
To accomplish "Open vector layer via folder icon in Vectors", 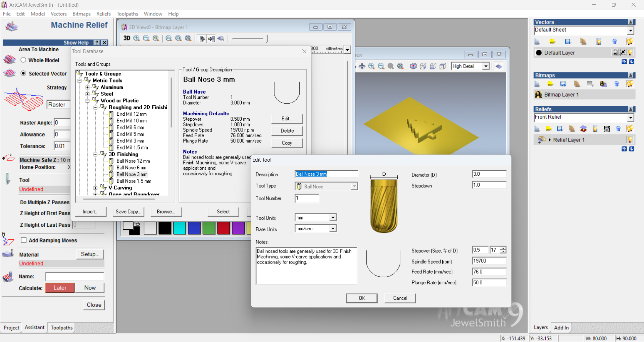I will coord(552,42).
